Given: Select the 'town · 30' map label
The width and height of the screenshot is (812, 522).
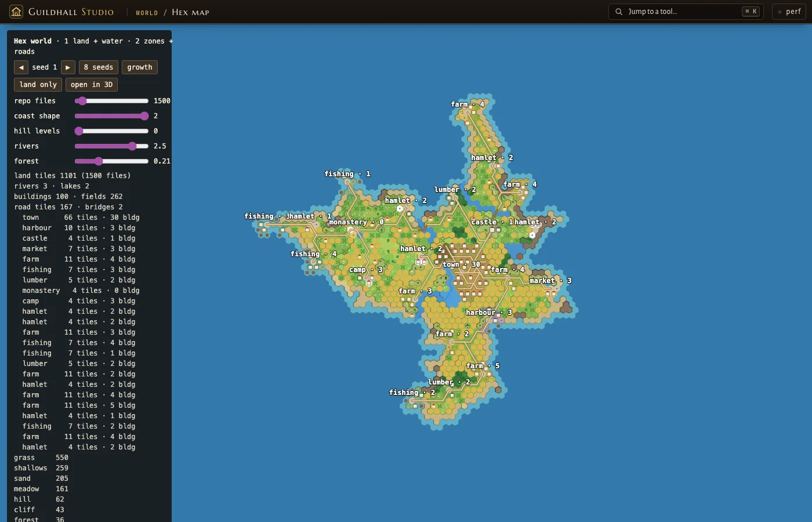Looking at the screenshot, I should (461, 264).
